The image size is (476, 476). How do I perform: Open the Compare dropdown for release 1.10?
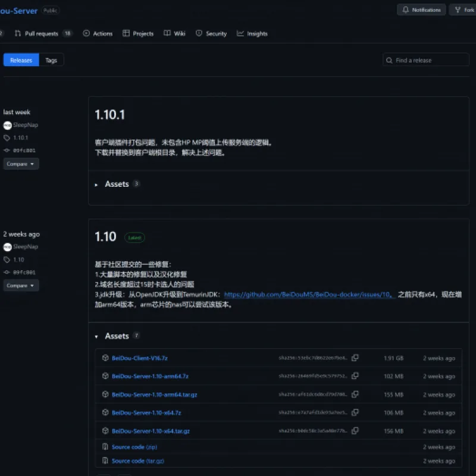(21, 286)
